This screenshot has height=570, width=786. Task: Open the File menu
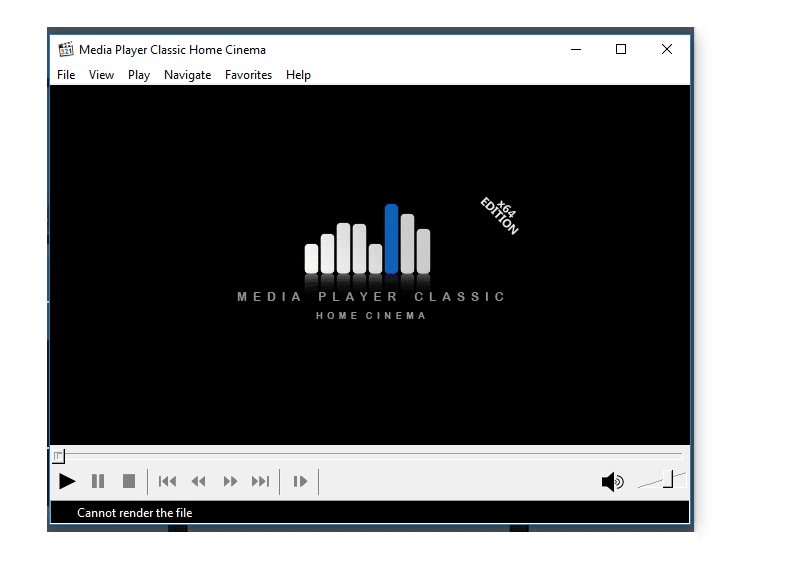[x=66, y=75]
